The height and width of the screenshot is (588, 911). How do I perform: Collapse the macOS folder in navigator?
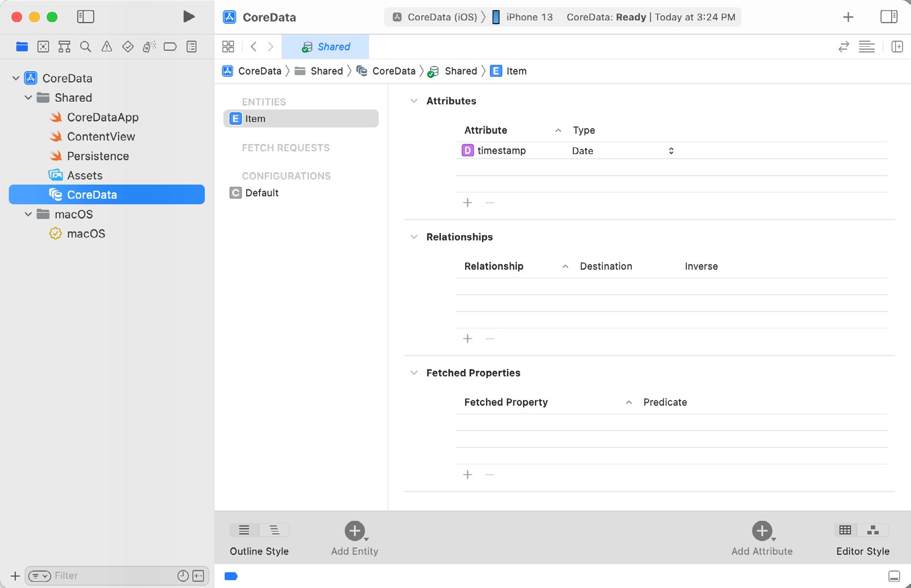point(28,214)
